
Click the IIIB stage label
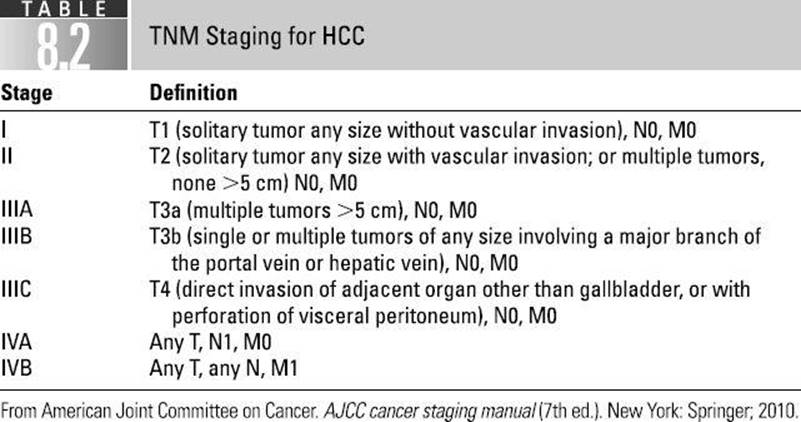[16, 236]
